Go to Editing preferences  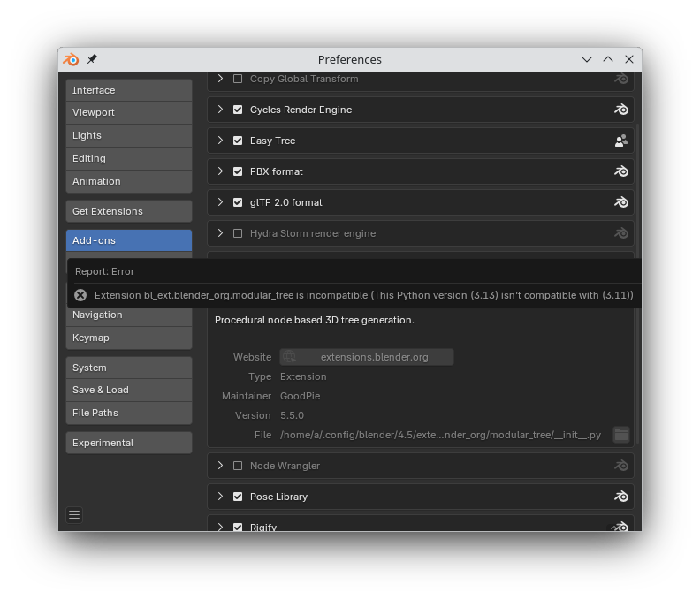(x=129, y=158)
